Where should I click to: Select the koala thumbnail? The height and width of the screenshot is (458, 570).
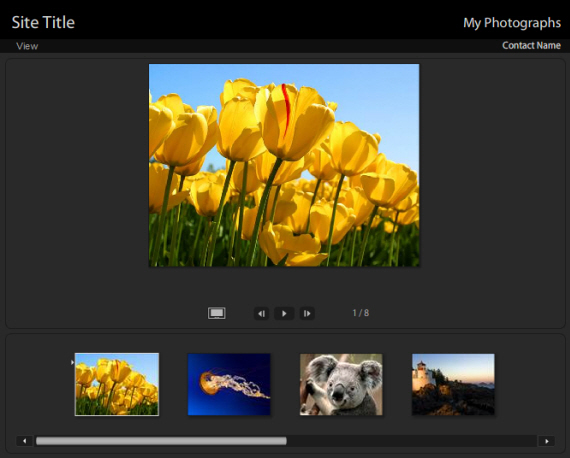click(341, 384)
